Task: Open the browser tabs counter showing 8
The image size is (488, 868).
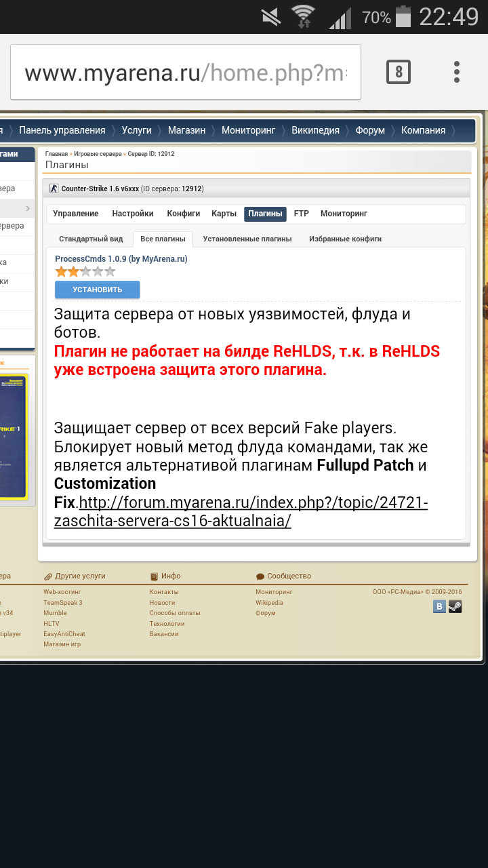Action: pos(399,71)
